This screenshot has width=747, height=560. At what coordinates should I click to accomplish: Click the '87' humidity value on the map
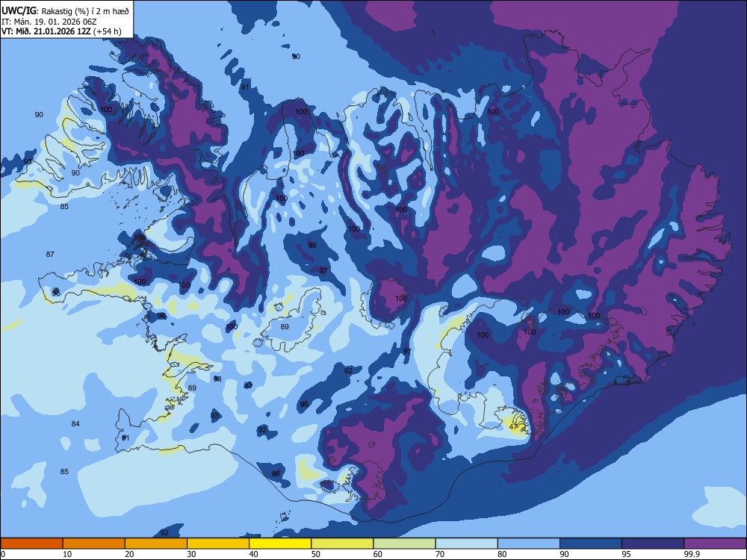50,255
